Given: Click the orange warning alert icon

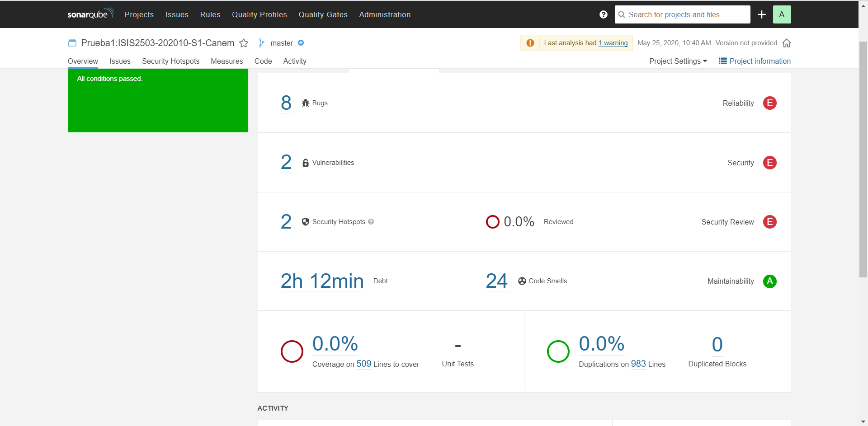Looking at the screenshot, I should 530,43.
